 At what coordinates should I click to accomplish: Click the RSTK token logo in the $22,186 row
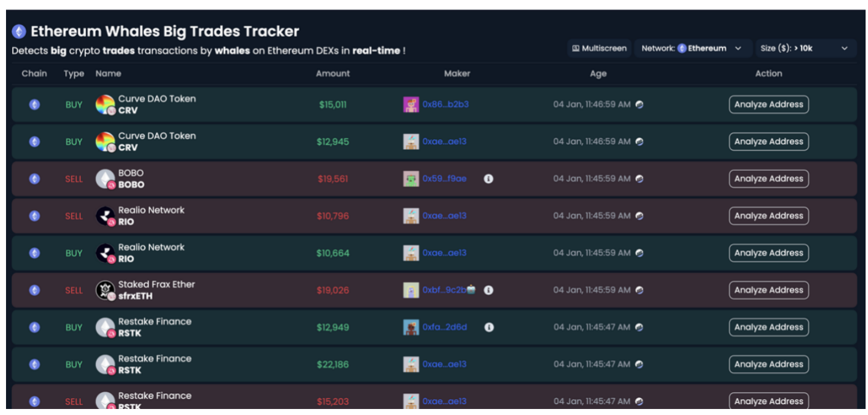tap(105, 364)
